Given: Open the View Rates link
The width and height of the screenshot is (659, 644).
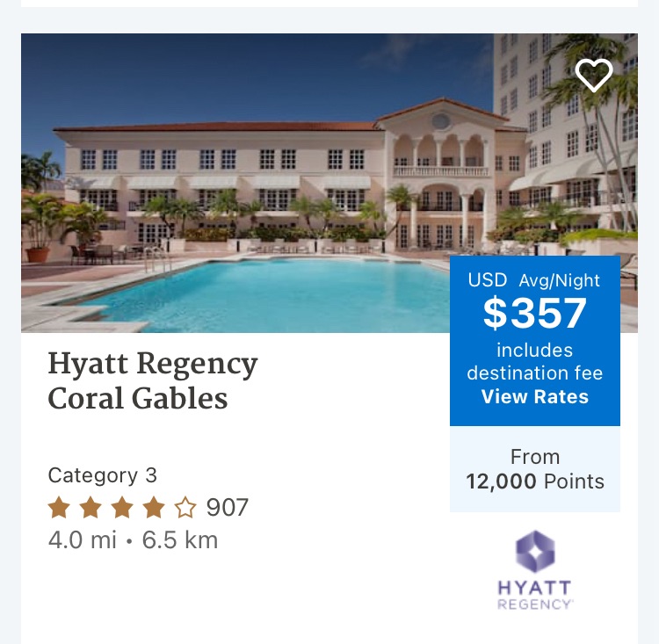Looking at the screenshot, I should [535, 396].
